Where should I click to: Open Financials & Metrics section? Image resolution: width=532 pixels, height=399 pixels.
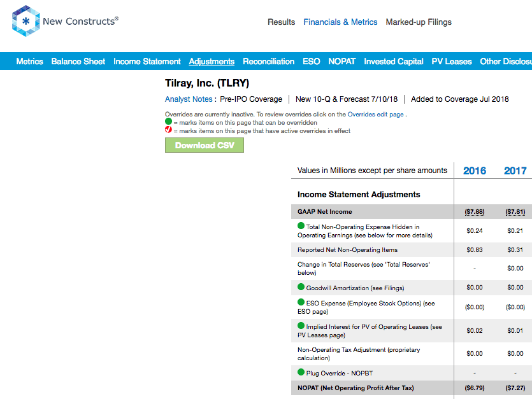click(340, 22)
